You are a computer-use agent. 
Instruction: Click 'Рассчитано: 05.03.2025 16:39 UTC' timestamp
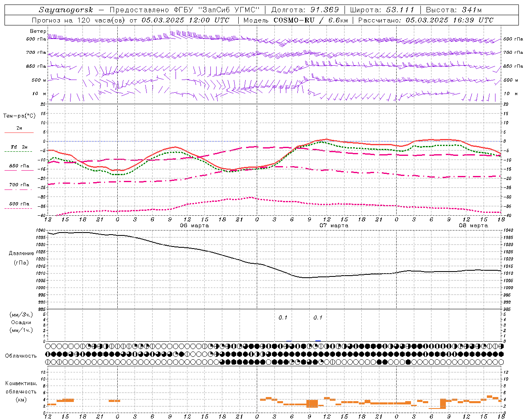click(426, 20)
